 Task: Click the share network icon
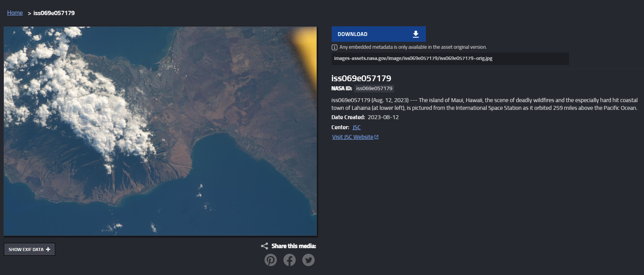click(x=264, y=246)
